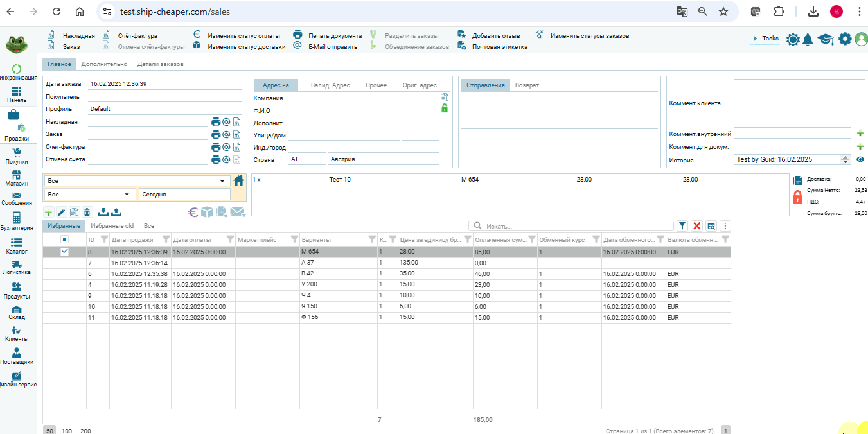This screenshot has width=868, height=434.
Task: Toggle the select-all checkbox in table header
Action: coord(64,239)
